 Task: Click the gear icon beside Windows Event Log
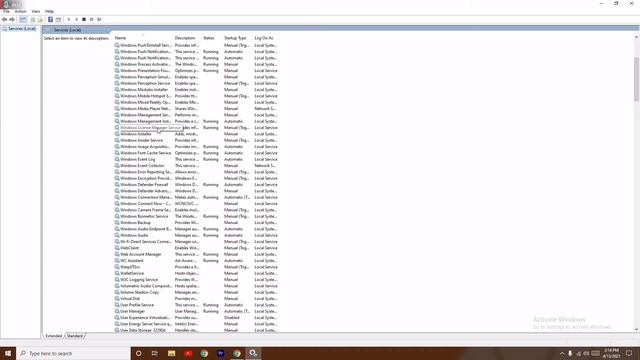coord(117,159)
